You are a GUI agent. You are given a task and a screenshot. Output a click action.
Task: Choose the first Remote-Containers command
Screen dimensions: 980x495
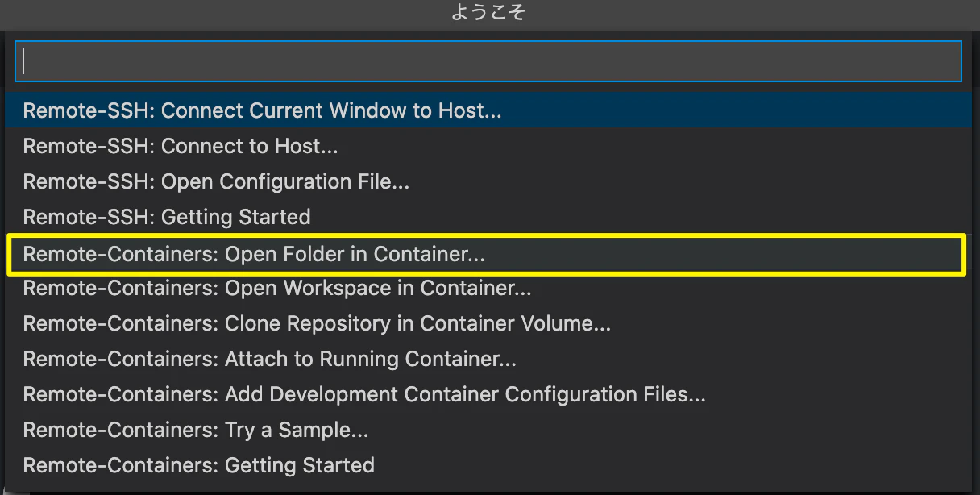[254, 254]
